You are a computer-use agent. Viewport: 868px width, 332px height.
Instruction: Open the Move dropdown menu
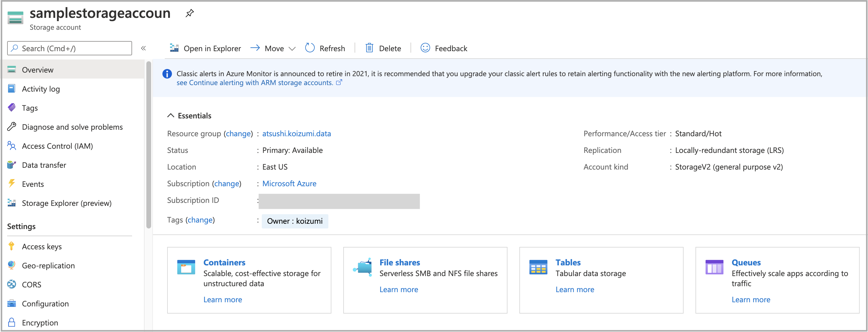[292, 48]
